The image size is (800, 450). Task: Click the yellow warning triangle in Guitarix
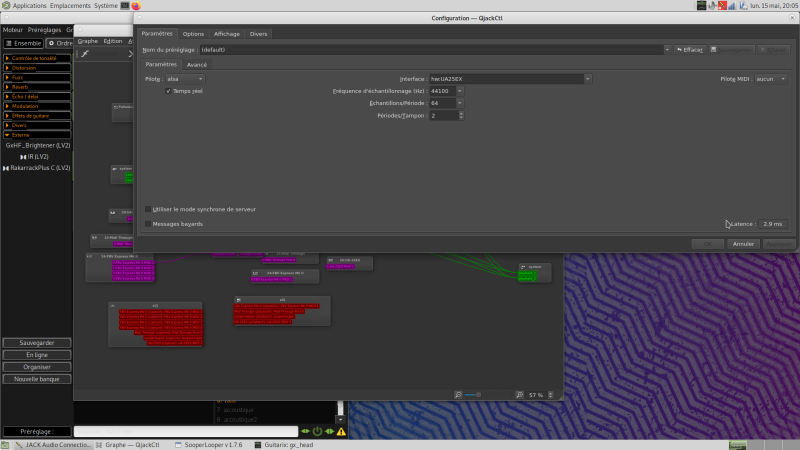(x=341, y=432)
